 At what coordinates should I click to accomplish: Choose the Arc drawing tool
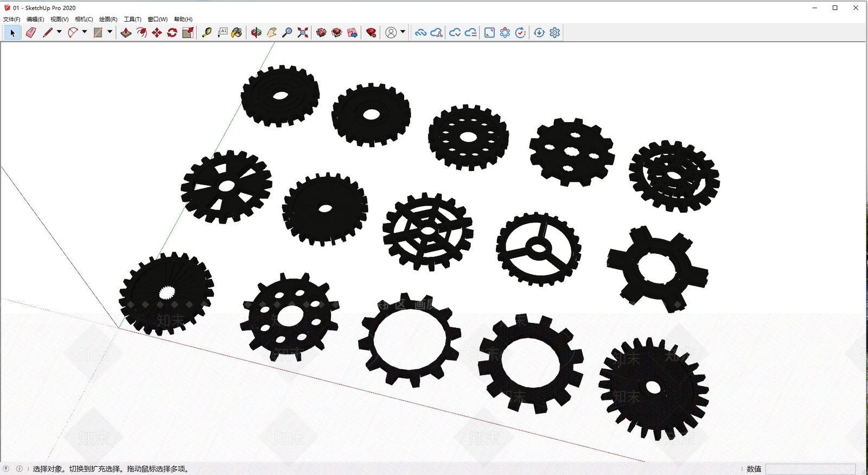click(73, 33)
